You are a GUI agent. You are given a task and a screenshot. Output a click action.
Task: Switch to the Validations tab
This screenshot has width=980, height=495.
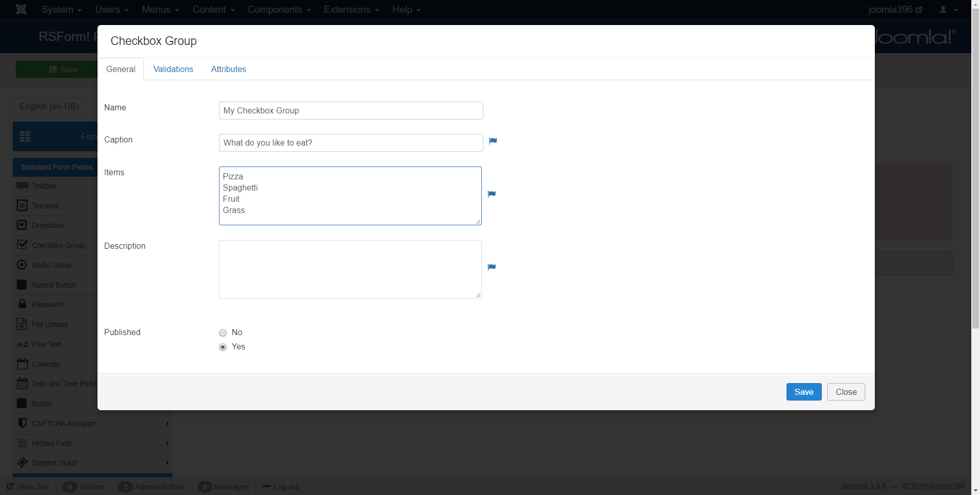(173, 69)
